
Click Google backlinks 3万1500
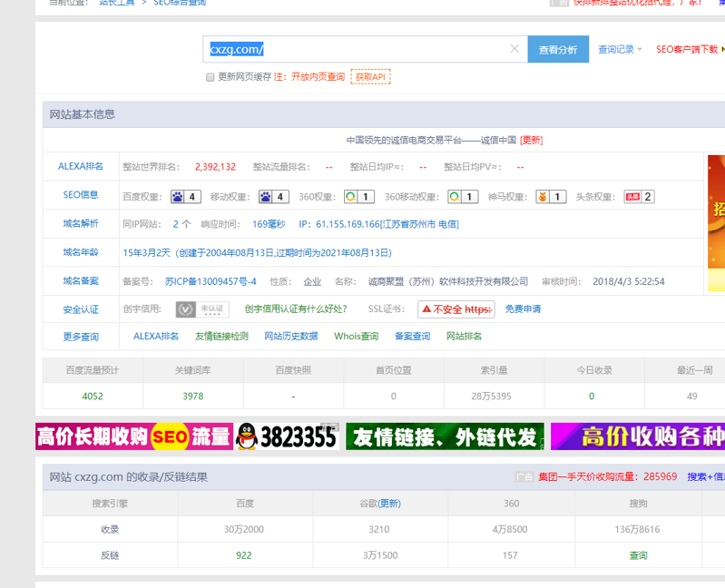[x=380, y=555]
